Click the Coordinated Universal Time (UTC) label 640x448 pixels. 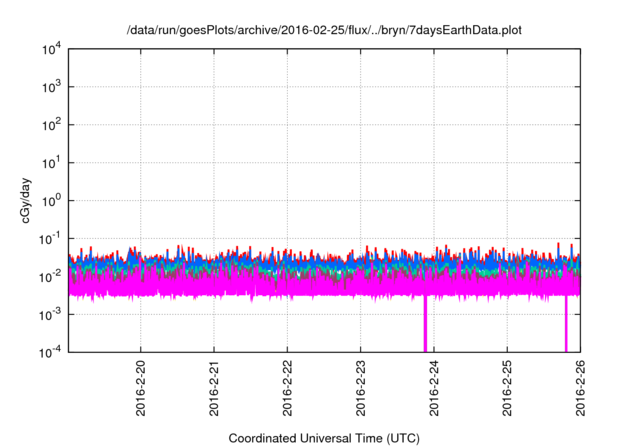click(x=324, y=438)
